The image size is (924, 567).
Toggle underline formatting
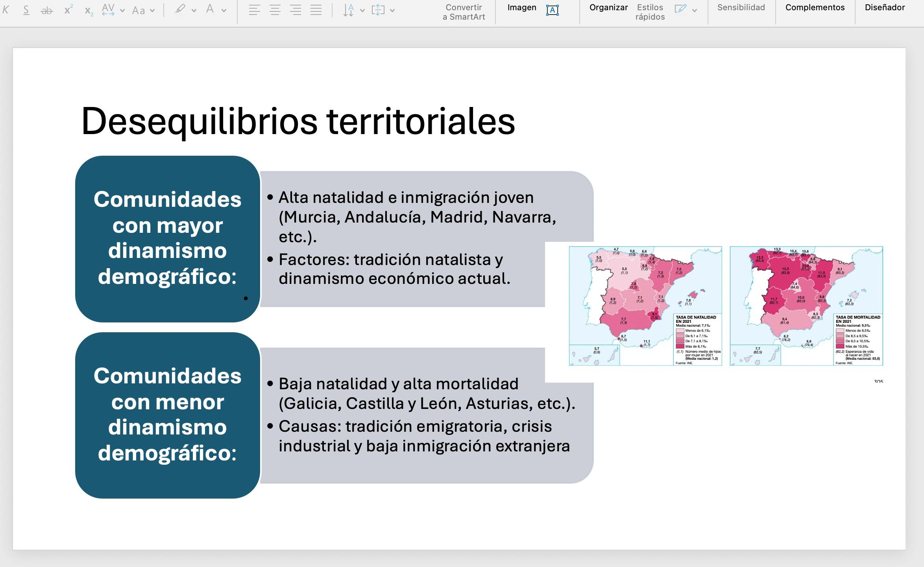tap(26, 10)
